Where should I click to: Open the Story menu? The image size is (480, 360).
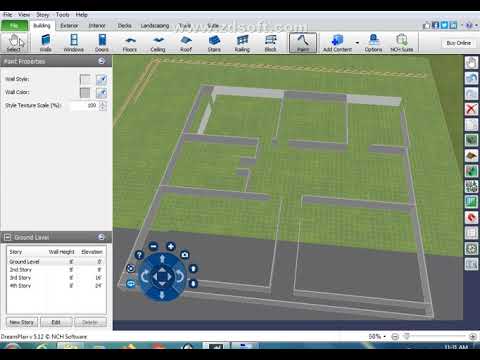pos(43,15)
